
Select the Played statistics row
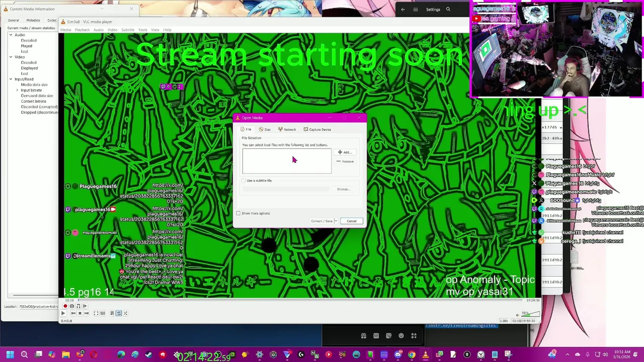tap(27, 46)
